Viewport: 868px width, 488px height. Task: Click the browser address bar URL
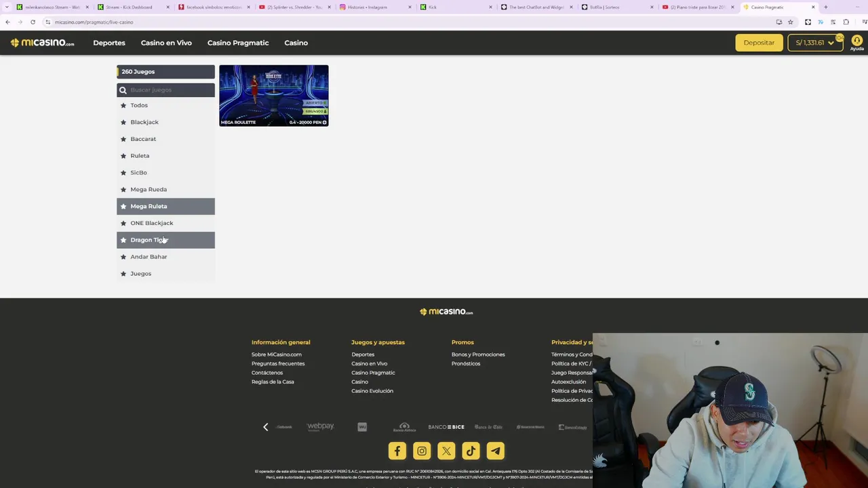click(x=94, y=22)
